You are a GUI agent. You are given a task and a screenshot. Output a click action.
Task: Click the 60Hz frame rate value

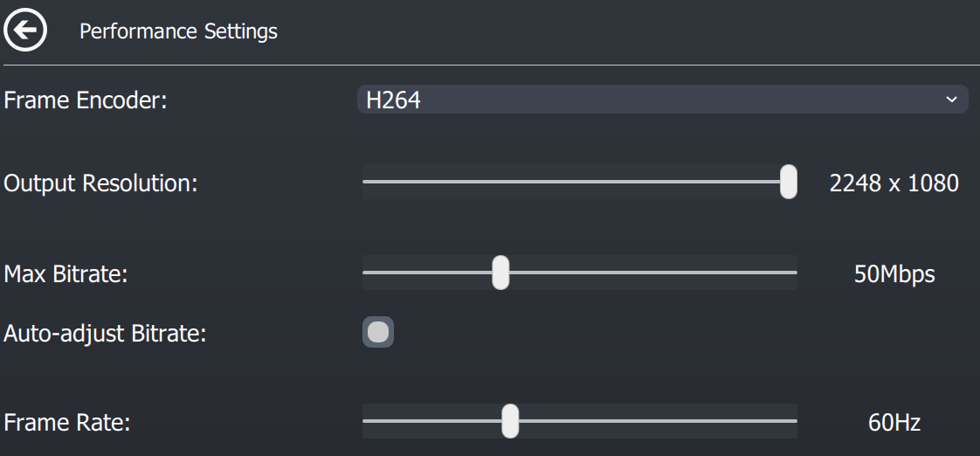click(894, 423)
